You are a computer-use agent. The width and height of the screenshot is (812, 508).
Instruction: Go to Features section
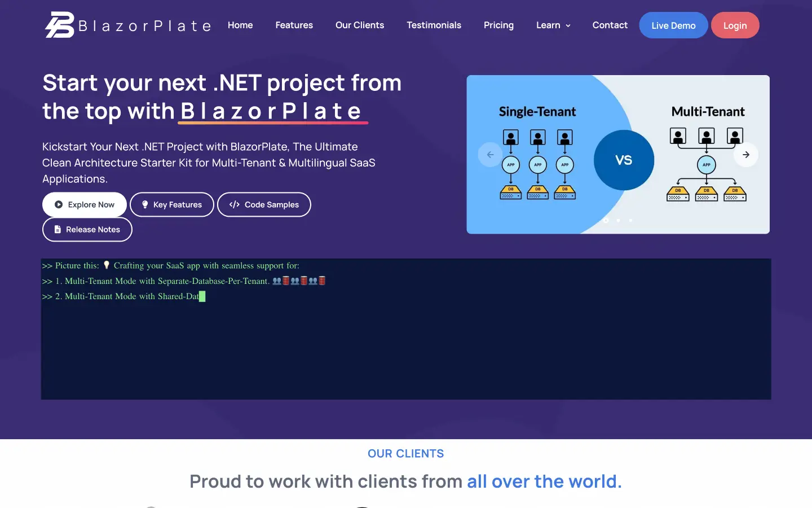click(x=294, y=25)
